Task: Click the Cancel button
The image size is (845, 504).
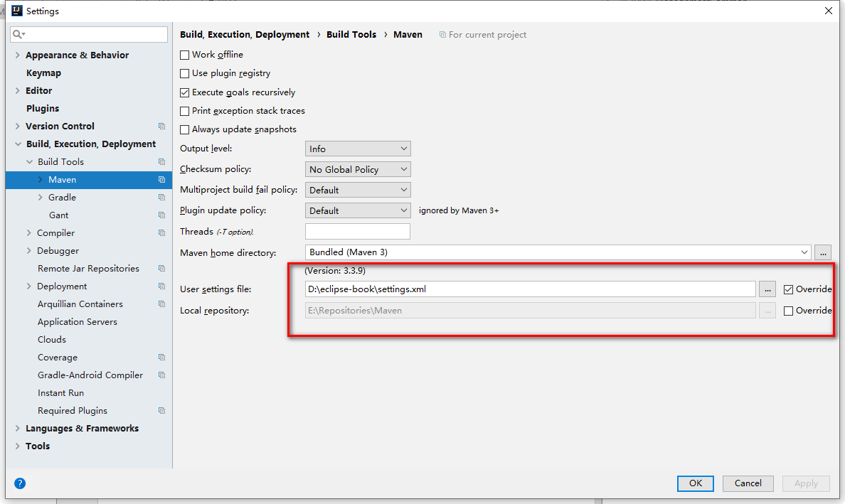Action: click(748, 483)
